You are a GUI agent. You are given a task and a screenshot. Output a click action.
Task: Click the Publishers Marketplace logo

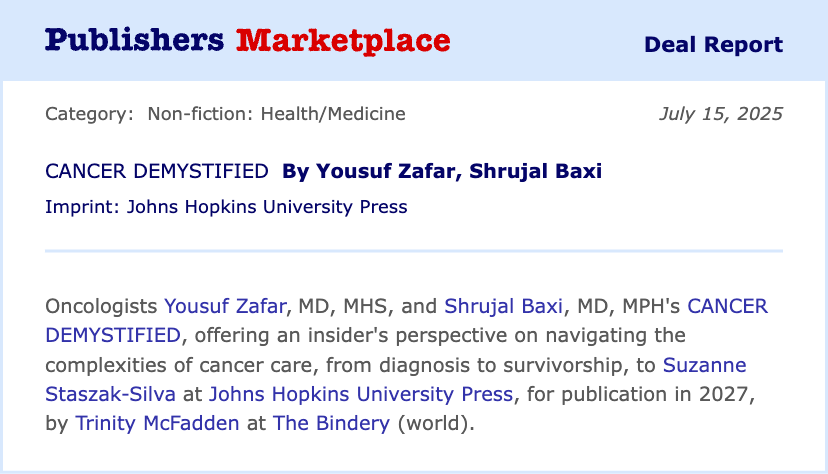point(248,41)
